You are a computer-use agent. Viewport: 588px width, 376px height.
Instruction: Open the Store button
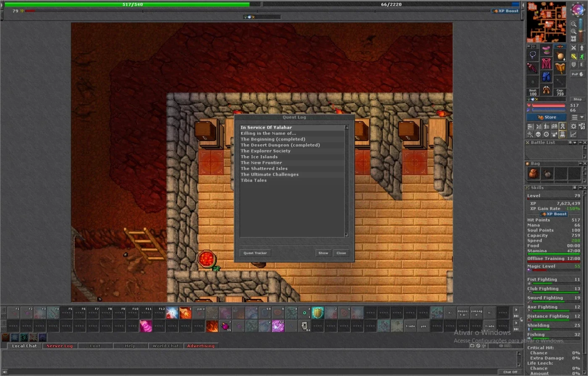(x=546, y=117)
